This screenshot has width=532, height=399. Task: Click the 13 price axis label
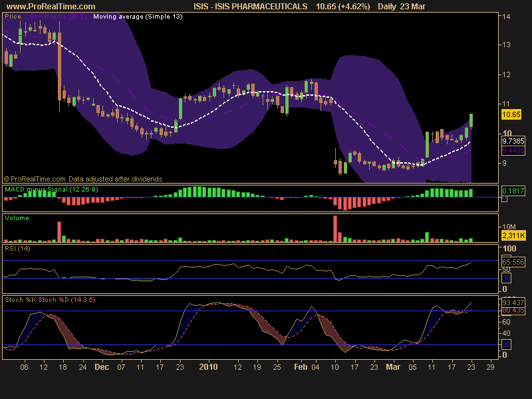click(506, 45)
